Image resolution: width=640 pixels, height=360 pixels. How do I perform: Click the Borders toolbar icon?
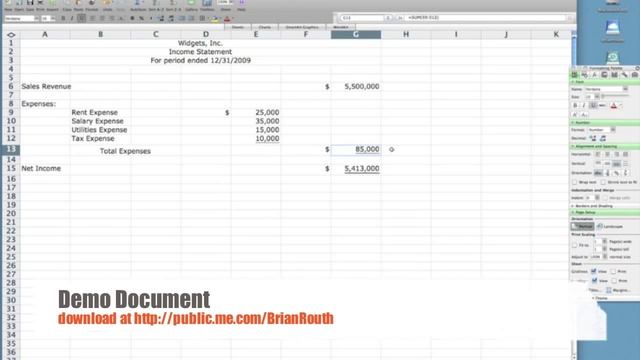pyautogui.click(x=202, y=18)
